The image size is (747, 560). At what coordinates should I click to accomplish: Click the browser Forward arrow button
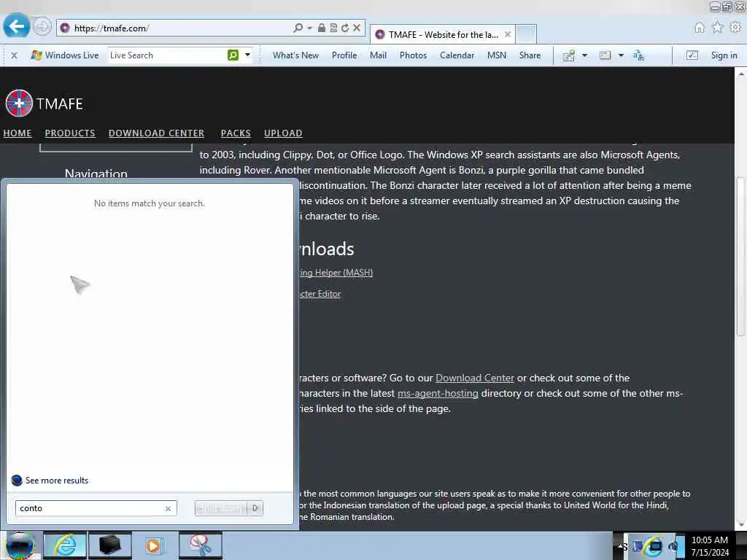point(42,26)
